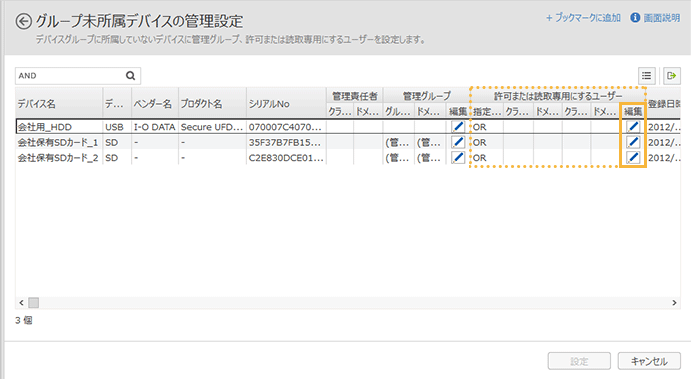691x379 pixels.
Task: Click the Secure UFD product cell
Action: [x=212, y=127]
